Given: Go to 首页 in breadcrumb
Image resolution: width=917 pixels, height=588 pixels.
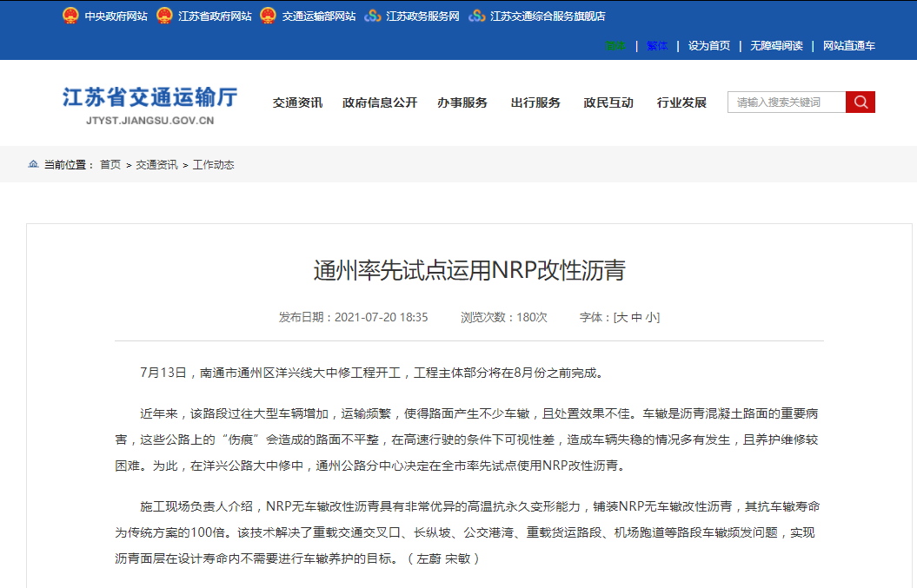Looking at the screenshot, I should (x=110, y=165).
